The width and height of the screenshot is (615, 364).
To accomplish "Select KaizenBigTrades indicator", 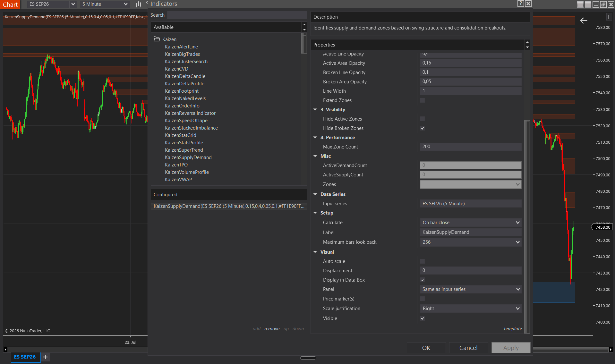I will (182, 54).
